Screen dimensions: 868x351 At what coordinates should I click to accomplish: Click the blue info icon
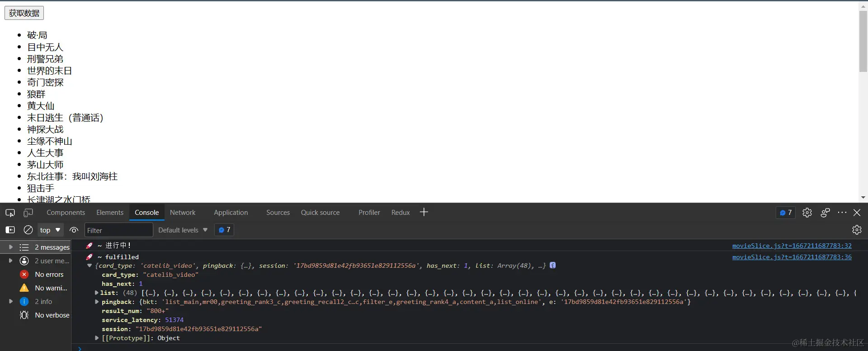click(x=24, y=302)
